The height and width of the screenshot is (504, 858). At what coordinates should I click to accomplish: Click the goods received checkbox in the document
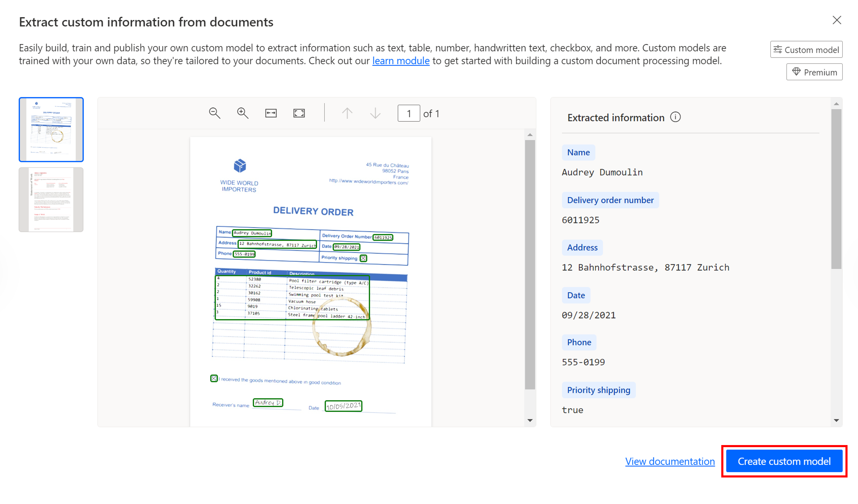(x=214, y=378)
